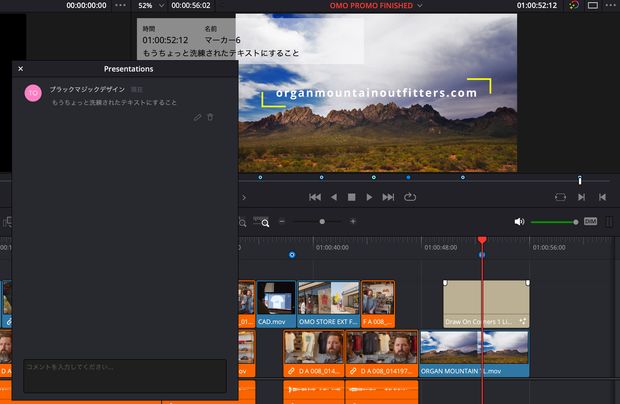Select the F A 008 clip
This screenshot has height=404, width=620.
[x=378, y=304]
